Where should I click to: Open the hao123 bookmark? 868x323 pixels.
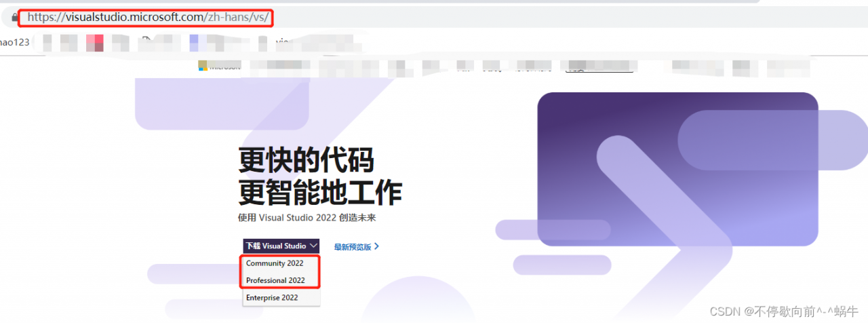[14, 42]
